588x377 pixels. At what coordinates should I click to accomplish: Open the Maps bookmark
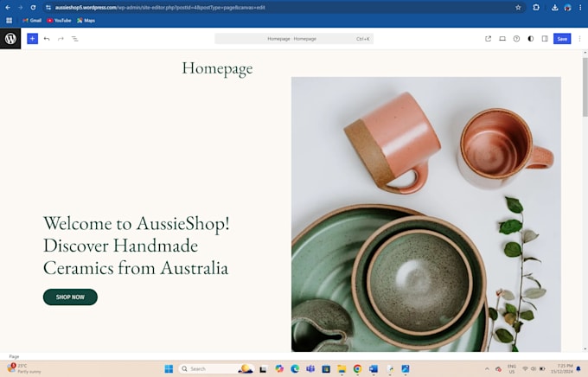(86, 20)
